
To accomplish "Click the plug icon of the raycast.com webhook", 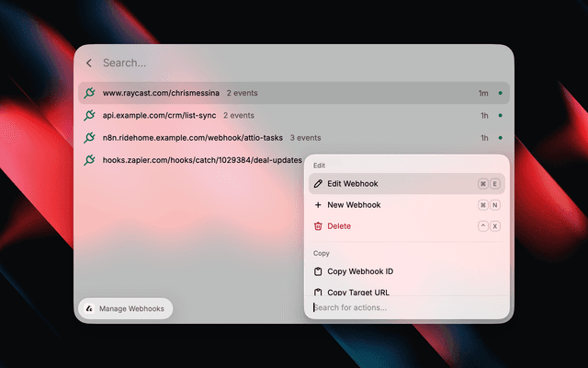I will coord(89,93).
